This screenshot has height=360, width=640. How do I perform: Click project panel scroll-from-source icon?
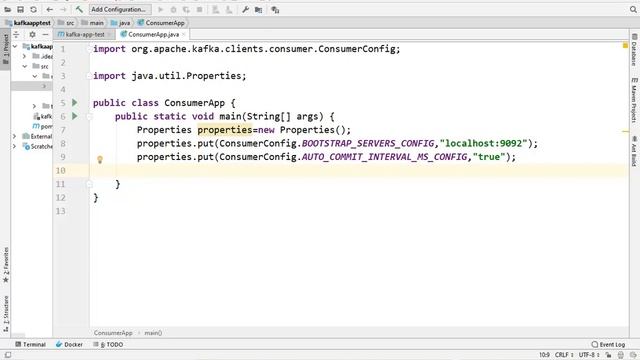tap(17, 35)
